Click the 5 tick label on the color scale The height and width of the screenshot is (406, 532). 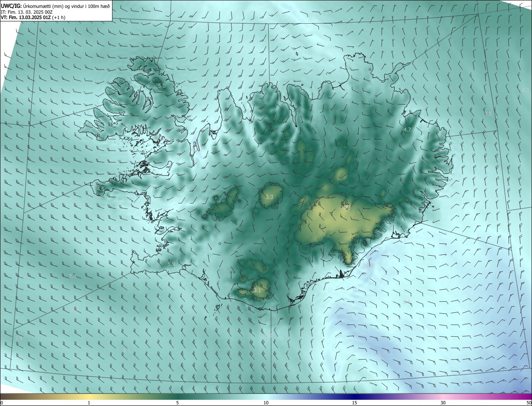click(x=177, y=403)
